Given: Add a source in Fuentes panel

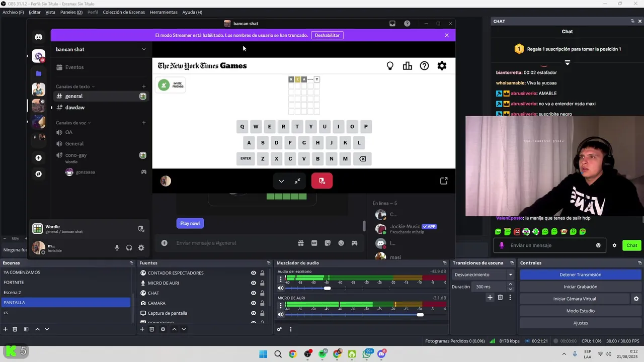Looking at the screenshot, I should click(x=142, y=329).
